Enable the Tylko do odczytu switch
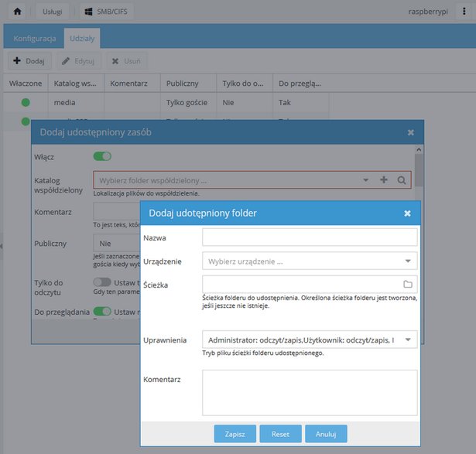476x454 pixels. point(102,282)
